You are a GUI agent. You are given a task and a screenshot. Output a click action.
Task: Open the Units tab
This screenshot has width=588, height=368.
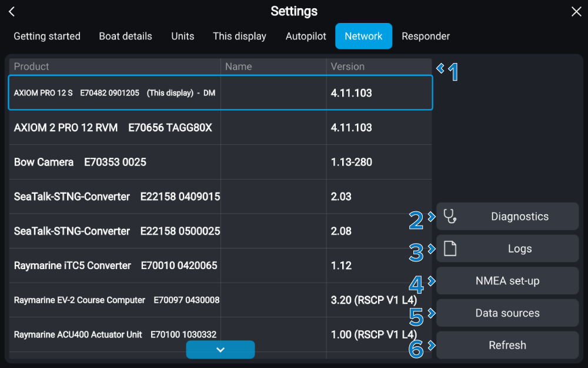pyautogui.click(x=182, y=36)
